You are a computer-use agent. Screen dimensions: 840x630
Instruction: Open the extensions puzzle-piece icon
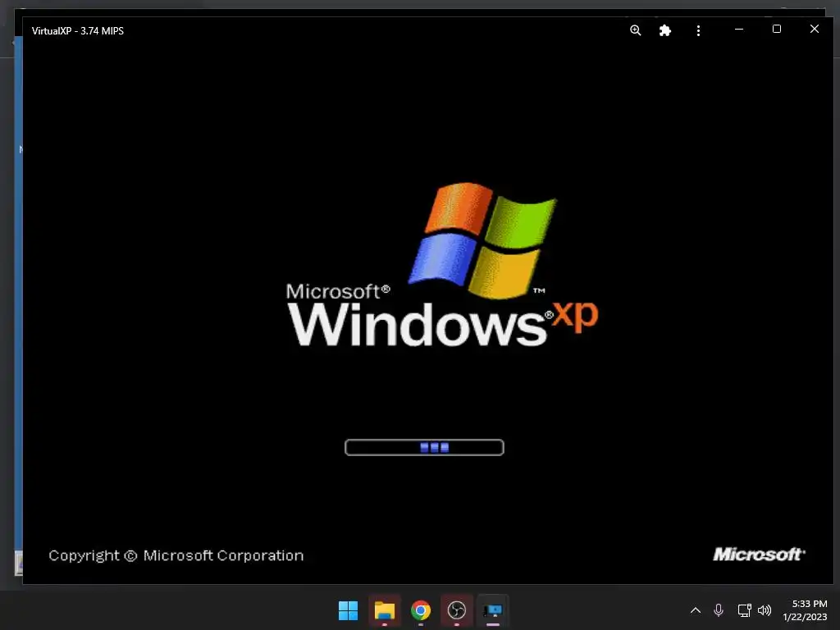664,30
